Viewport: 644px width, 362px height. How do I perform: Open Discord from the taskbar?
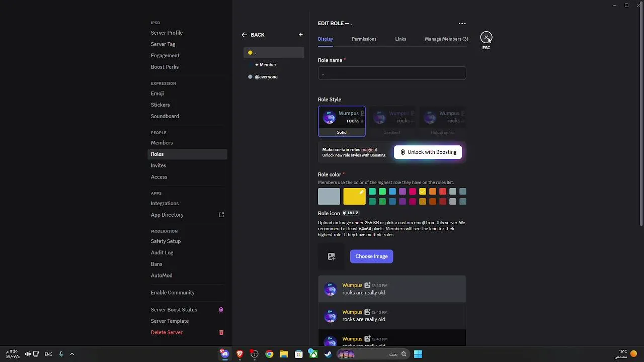click(x=225, y=354)
